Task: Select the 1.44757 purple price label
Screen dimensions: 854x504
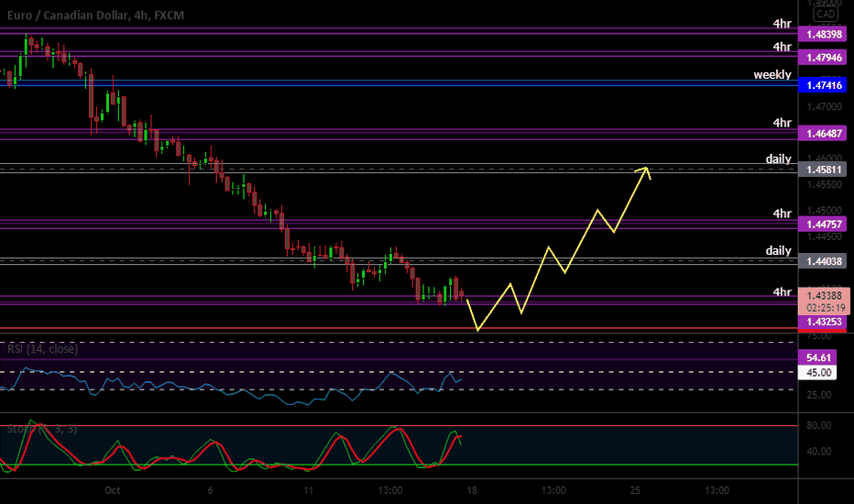Action: point(823,224)
